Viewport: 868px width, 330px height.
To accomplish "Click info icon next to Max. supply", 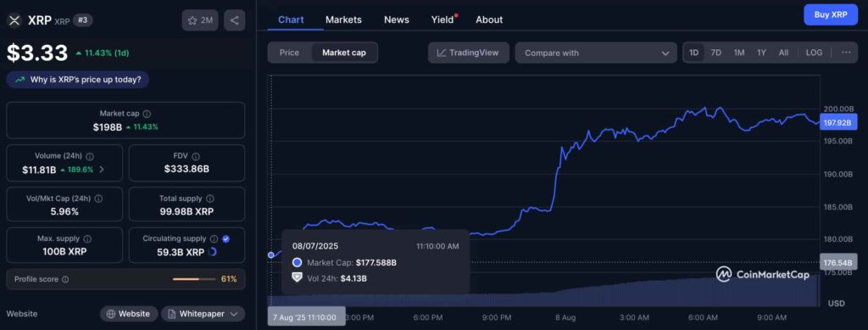I will tap(87, 238).
